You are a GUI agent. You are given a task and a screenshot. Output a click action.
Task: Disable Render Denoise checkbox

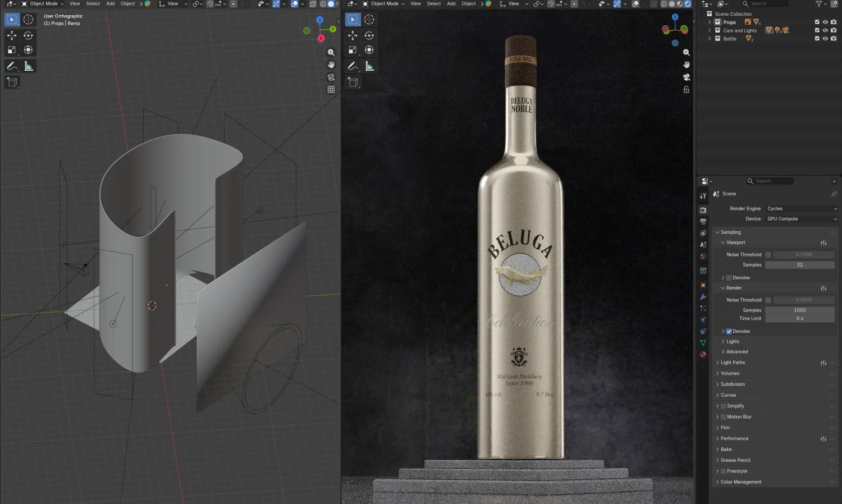[729, 332]
